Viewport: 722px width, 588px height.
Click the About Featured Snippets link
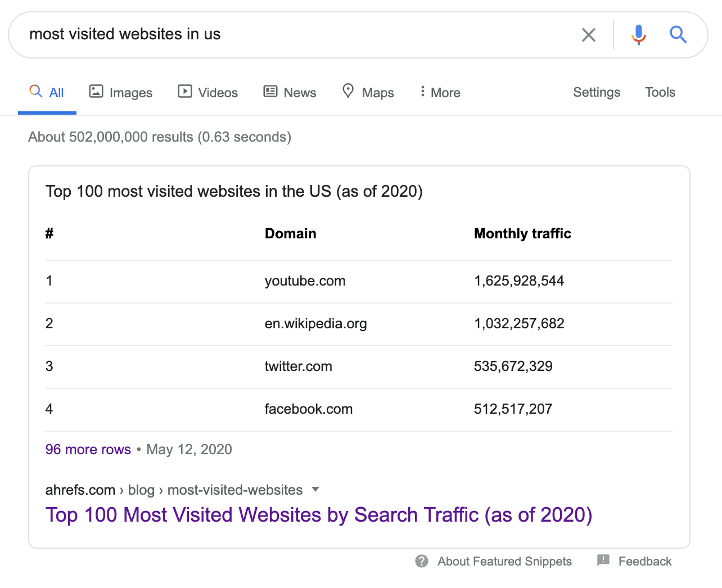tap(505, 561)
